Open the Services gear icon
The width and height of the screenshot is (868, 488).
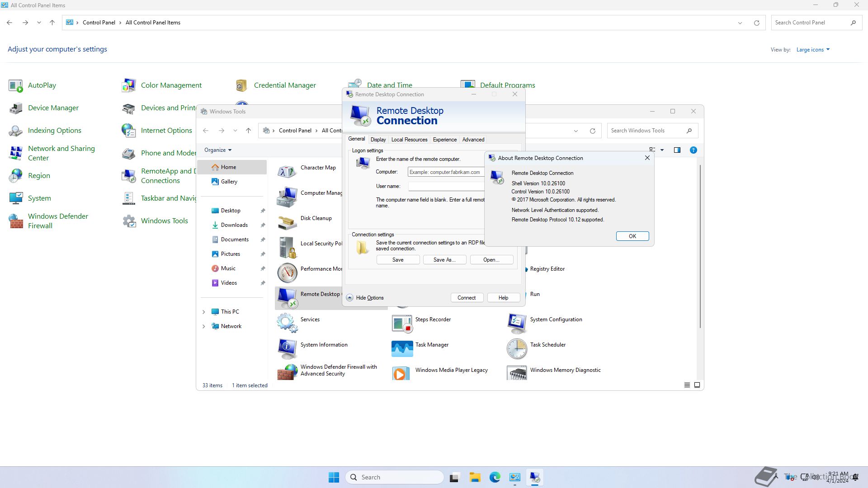[x=287, y=323]
